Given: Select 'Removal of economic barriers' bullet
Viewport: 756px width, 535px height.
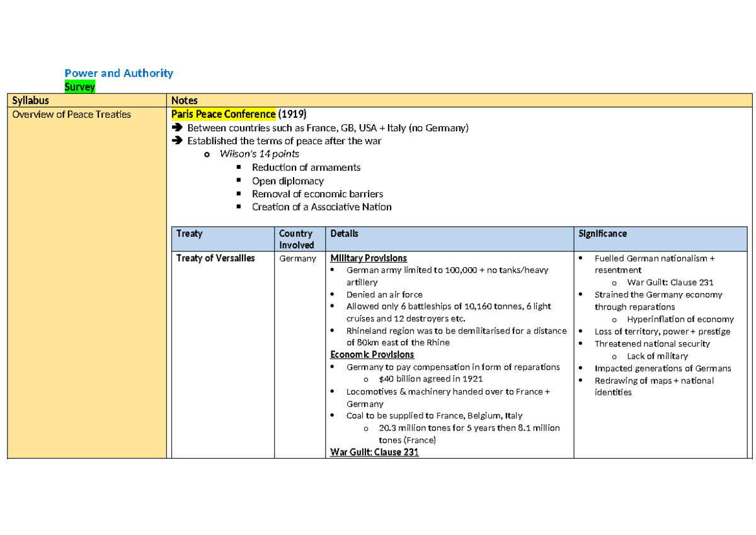Looking at the screenshot, I should (318, 194).
